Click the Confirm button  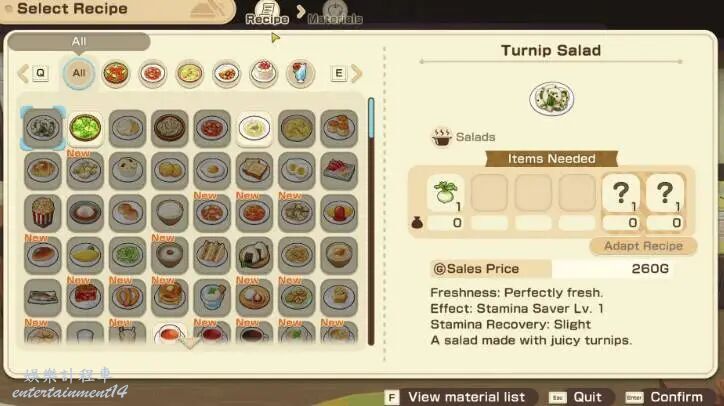[x=663, y=397]
